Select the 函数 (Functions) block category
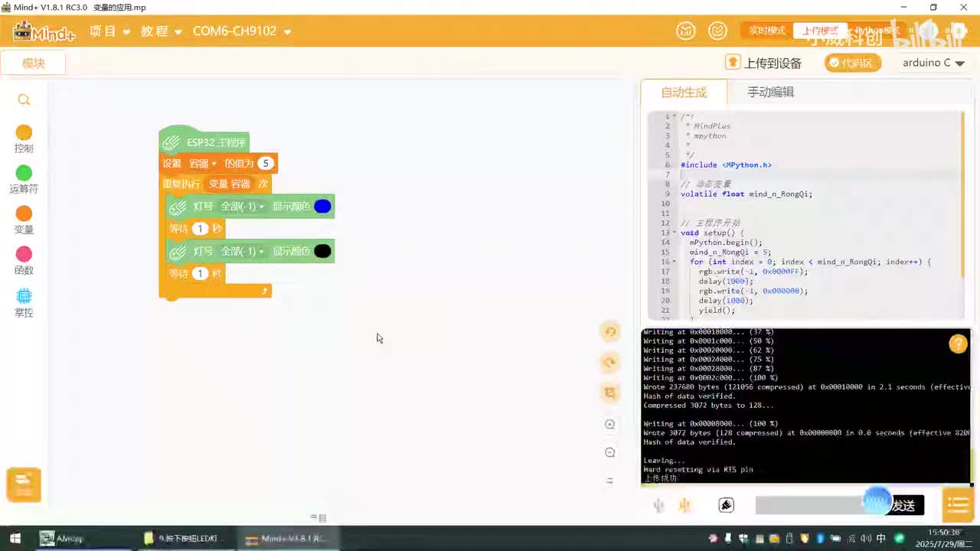This screenshot has height=551, width=980. 24,260
